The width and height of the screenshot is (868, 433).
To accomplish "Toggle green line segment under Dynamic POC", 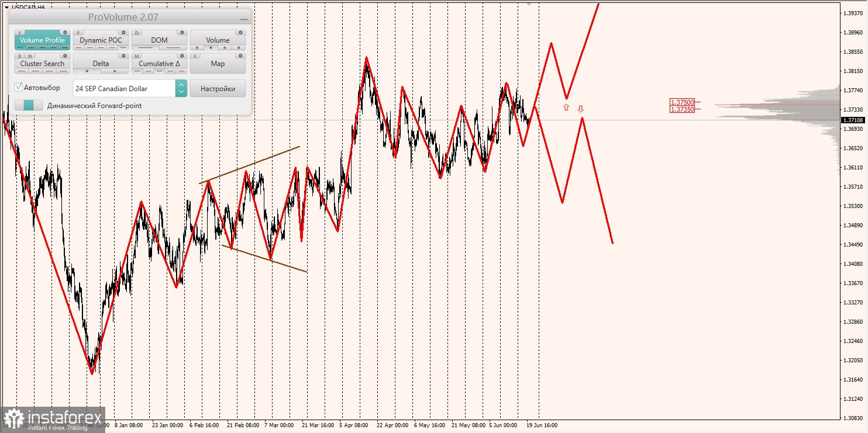I will click(x=123, y=47).
